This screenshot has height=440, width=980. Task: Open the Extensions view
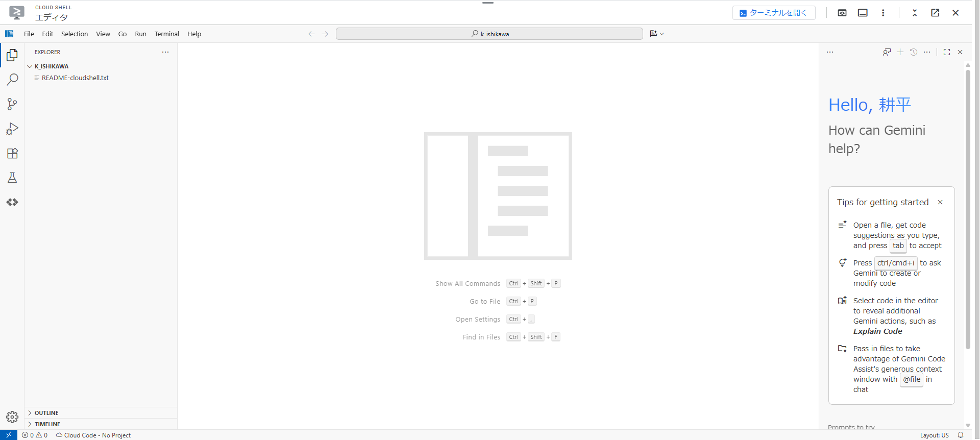(x=12, y=153)
